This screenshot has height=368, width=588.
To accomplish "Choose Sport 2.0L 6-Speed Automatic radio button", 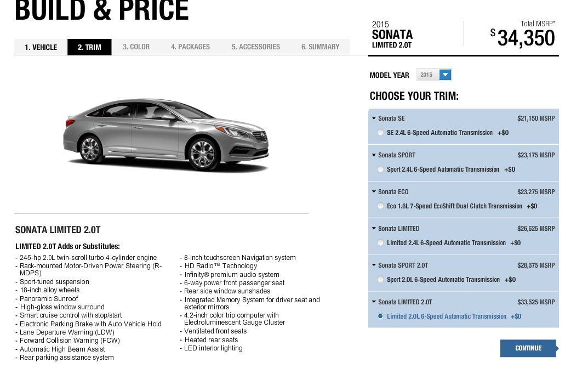I will point(380,280).
